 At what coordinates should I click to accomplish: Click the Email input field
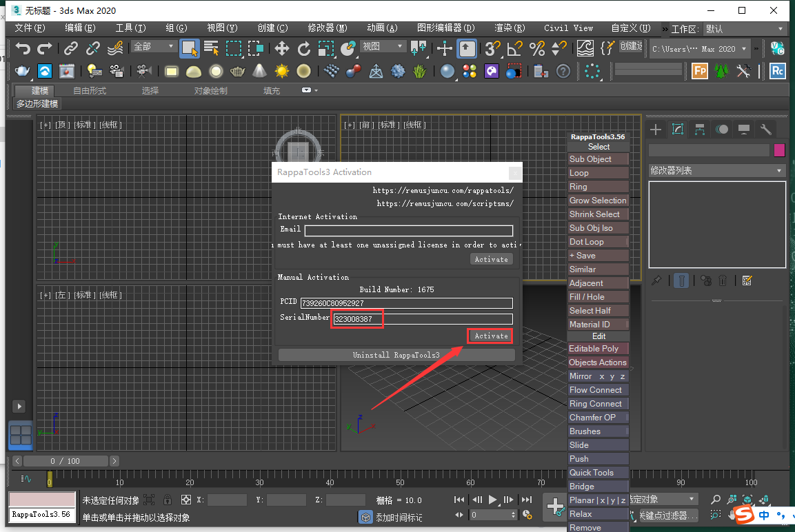pyautogui.click(x=409, y=231)
